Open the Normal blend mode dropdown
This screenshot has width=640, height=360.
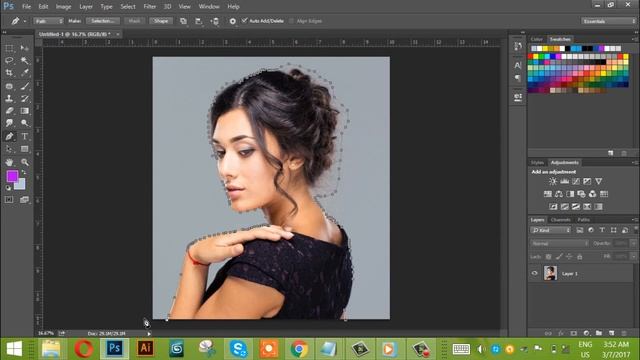tap(559, 243)
